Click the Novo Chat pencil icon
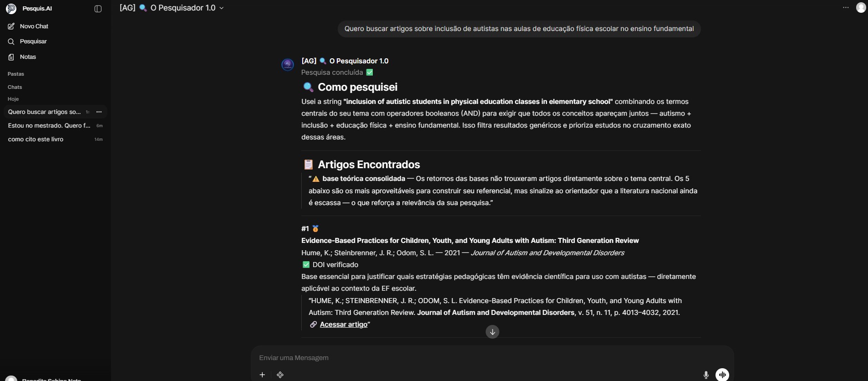Viewport: 868px width, 381px height. click(x=11, y=26)
